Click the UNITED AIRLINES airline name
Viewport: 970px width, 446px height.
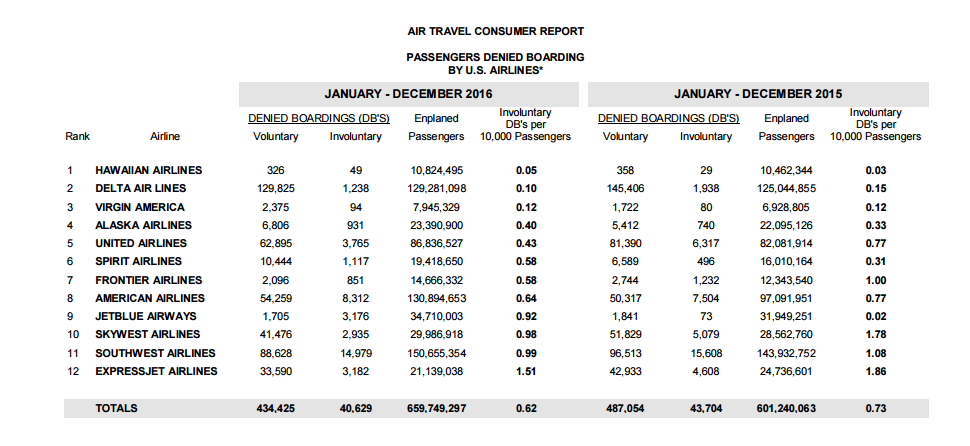(x=141, y=243)
